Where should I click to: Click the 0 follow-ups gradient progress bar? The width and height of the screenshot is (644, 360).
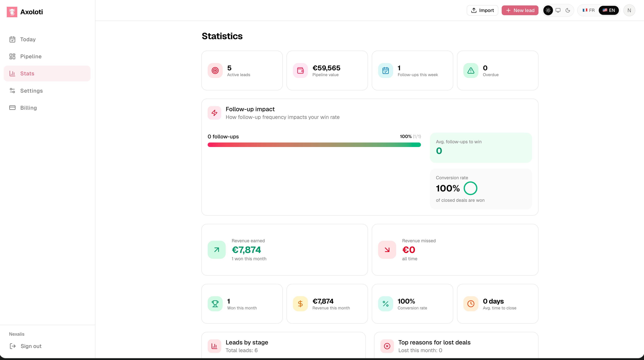[314, 145]
